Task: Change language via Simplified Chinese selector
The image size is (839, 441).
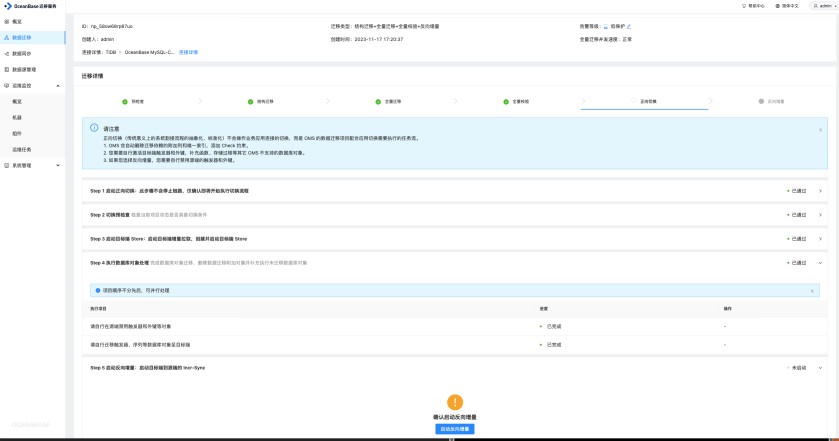Action: coord(790,6)
